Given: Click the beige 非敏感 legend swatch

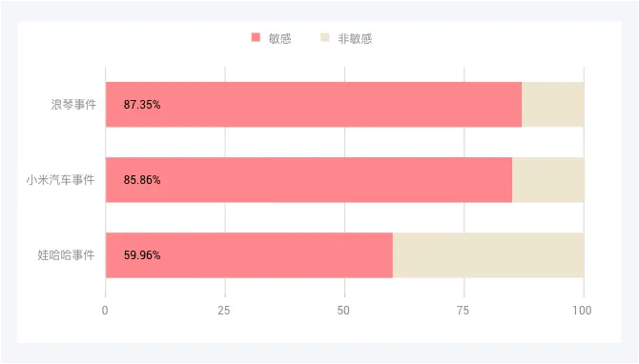Looking at the screenshot, I should pyautogui.click(x=325, y=37).
